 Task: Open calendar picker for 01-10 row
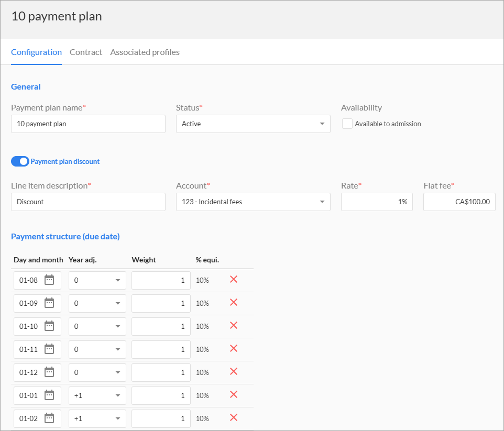pyautogui.click(x=49, y=326)
